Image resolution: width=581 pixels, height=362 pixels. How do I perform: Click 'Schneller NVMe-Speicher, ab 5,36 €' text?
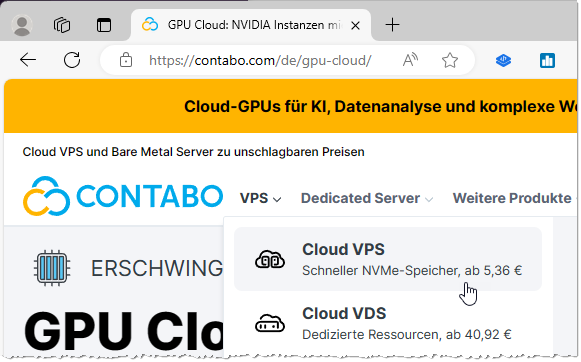pyautogui.click(x=412, y=270)
